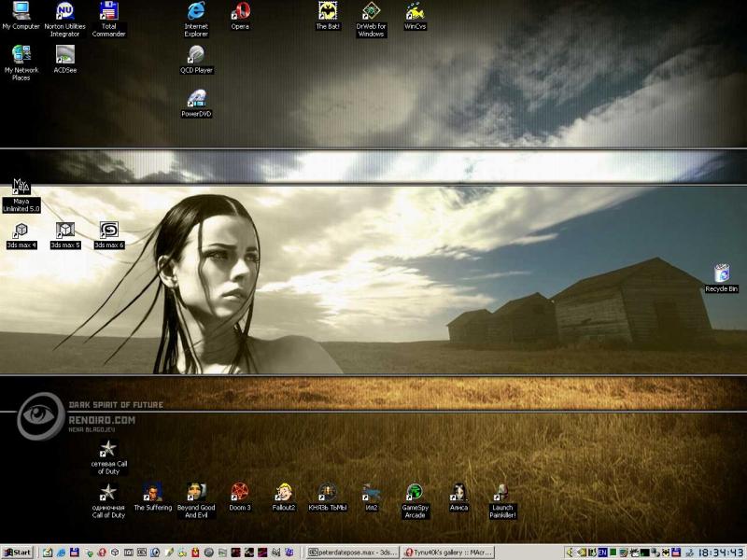Open the Doom 3 game shortcut

click(240, 493)
